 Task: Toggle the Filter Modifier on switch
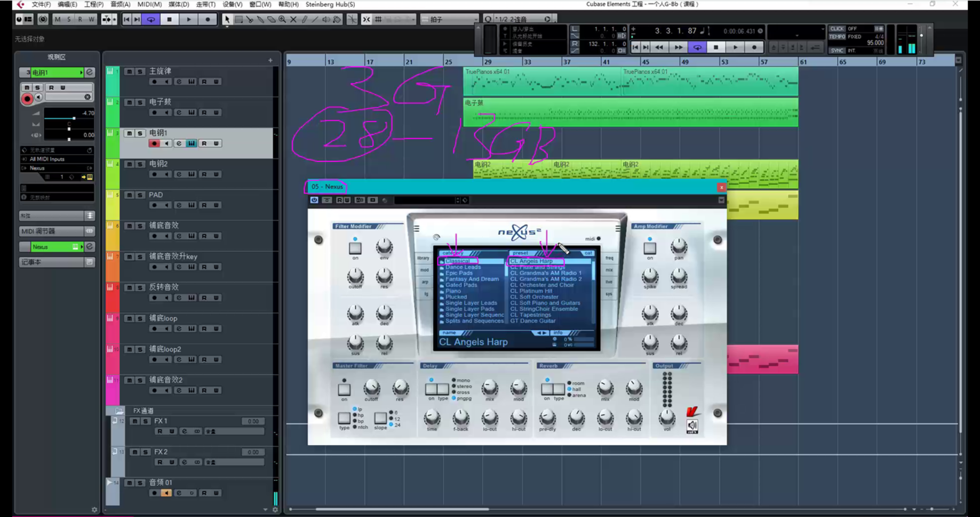click(355, 248)
